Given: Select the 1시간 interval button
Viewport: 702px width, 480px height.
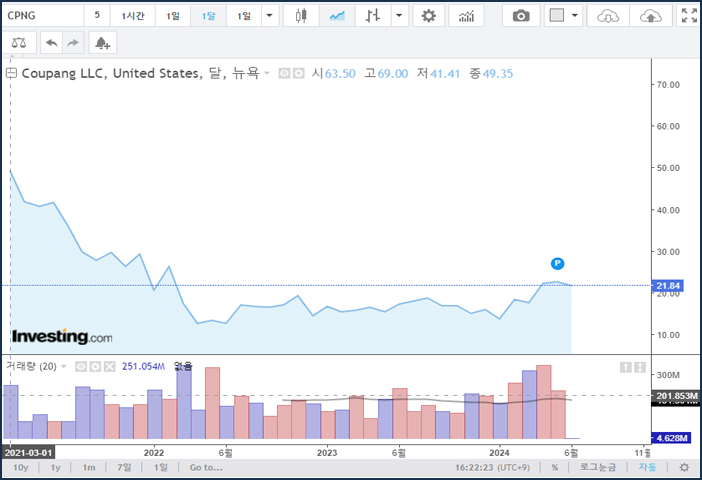Looking at the screenshot, I should tap(133, 16).
